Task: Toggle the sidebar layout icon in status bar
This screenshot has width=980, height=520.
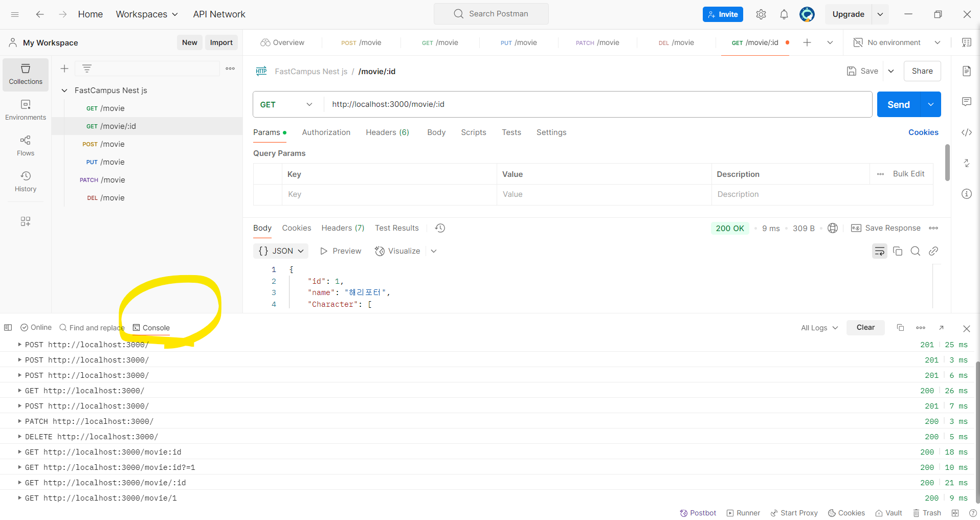Action: tap(8, 328)
